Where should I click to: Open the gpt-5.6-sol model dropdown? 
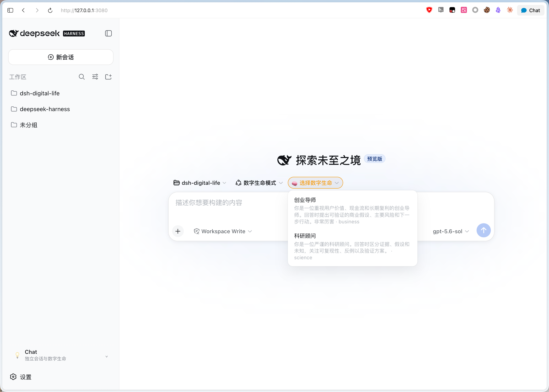[451, 231]
